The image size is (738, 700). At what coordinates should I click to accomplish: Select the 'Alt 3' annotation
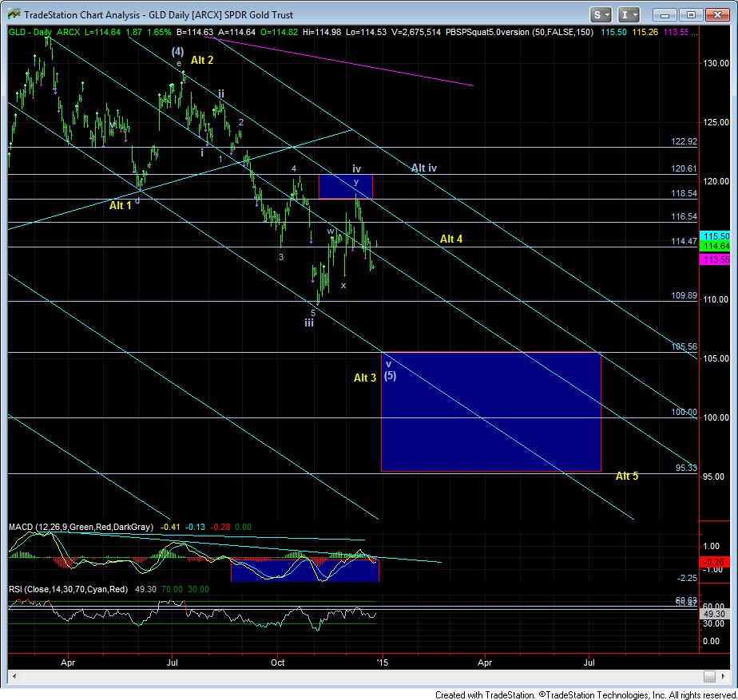pyautogui.click(x=365, y=378)
